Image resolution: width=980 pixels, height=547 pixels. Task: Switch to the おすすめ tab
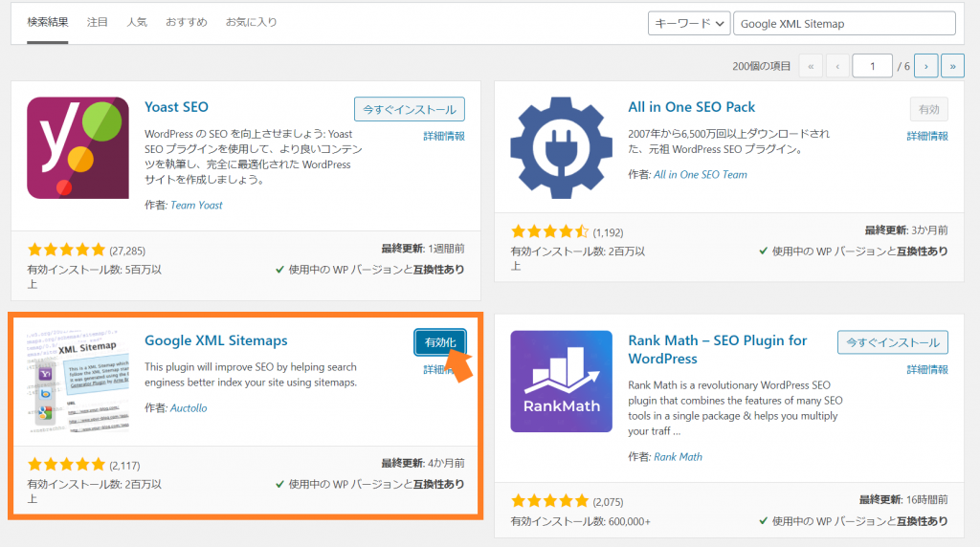point(187,23)
